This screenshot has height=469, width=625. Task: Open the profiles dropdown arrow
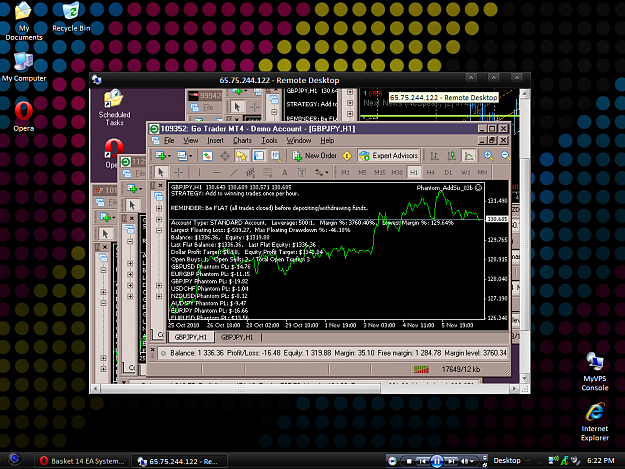pos(190,156)
